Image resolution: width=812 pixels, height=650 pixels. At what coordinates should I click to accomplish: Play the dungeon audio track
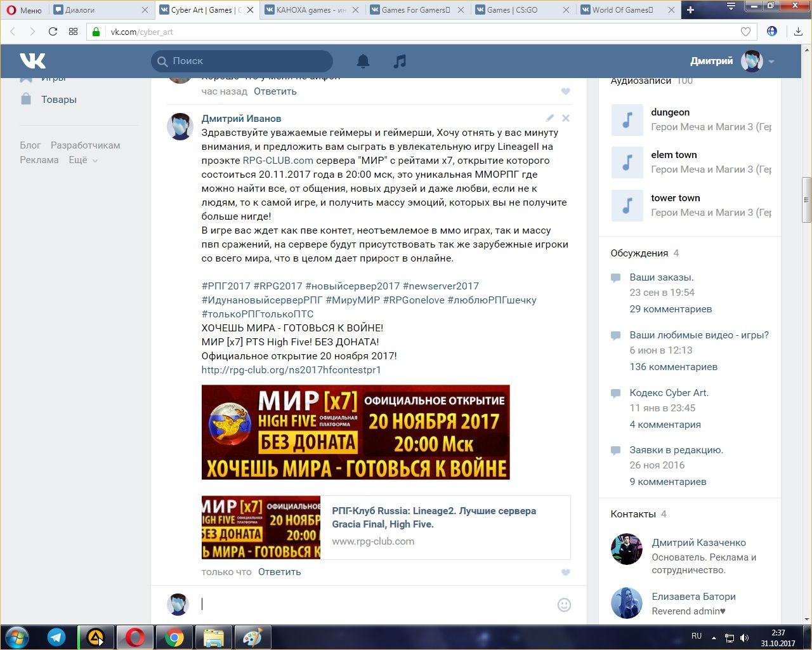(627, 119)
